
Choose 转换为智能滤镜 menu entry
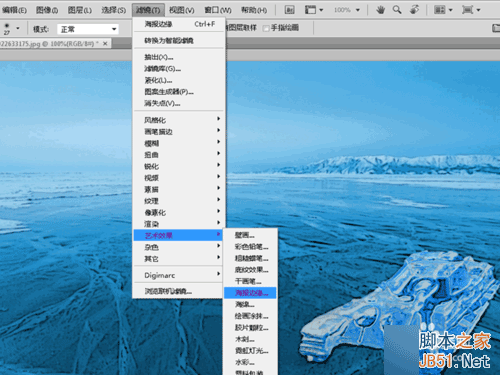[180, 41]
